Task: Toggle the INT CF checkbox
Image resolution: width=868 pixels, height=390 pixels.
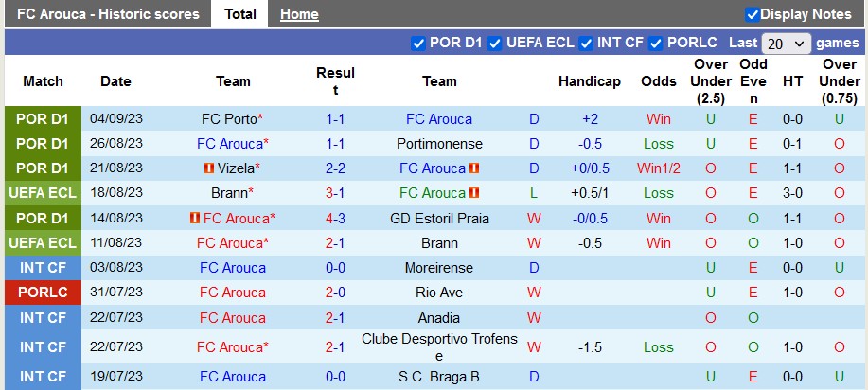Action: (x=586, y=43)
